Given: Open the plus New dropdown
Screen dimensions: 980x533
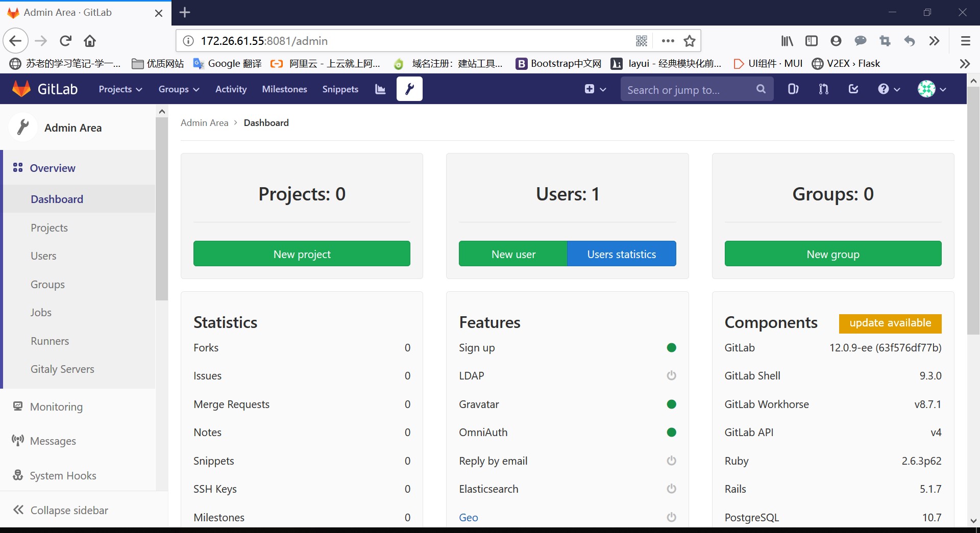Looking at the screenshot, I should pyautogui.click(x=595, y=89).
